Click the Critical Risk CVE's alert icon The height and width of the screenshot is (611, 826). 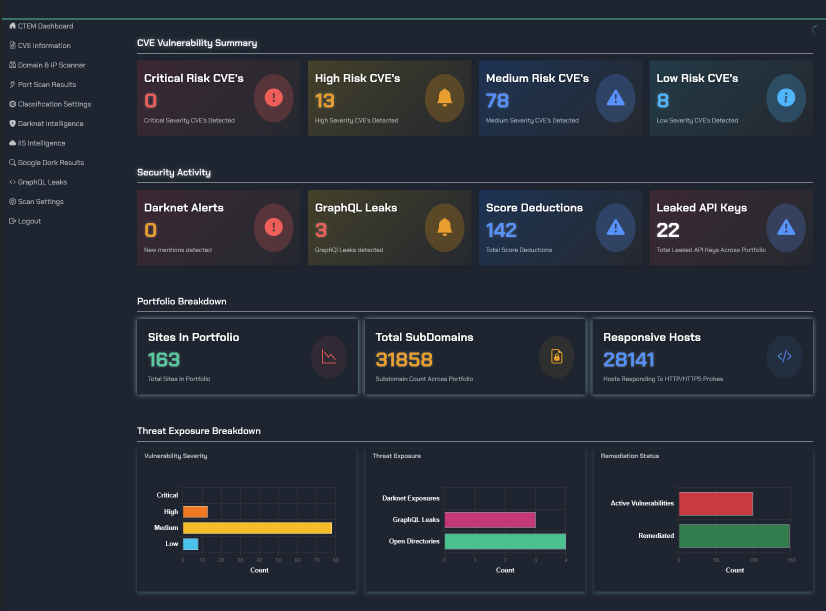point(273,97)
